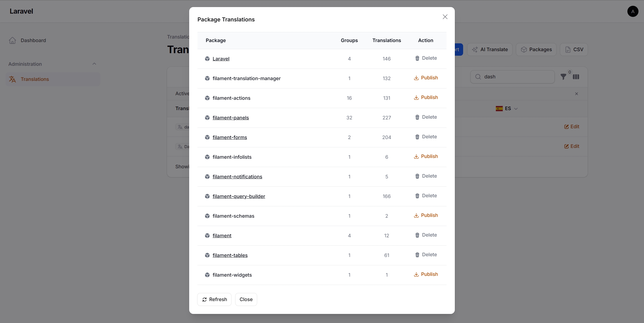
Task: Click the package cube icon beside Laravel
Action: (207, 58)
